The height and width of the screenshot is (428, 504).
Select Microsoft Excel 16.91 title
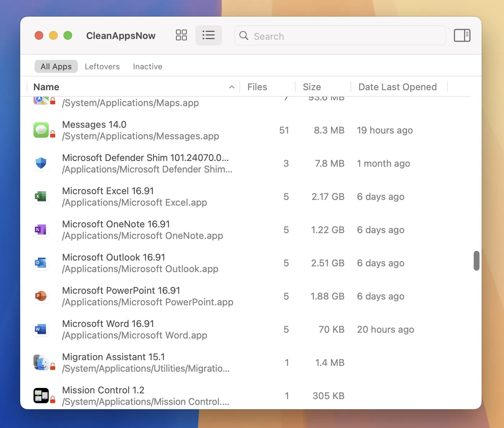click(x=108, y=191)
